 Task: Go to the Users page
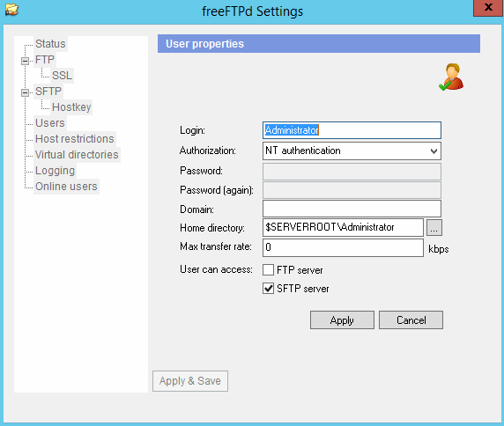coord(50,123)
